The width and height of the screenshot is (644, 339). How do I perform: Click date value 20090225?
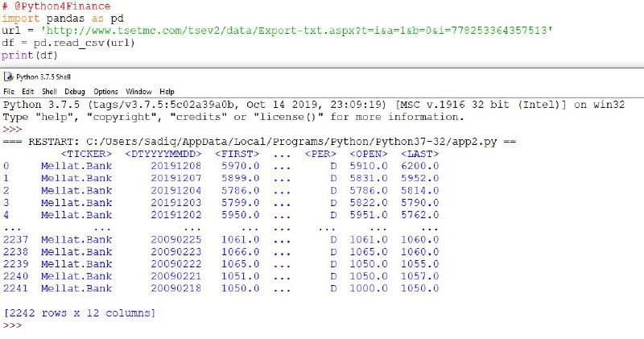(x=175, y=240)
